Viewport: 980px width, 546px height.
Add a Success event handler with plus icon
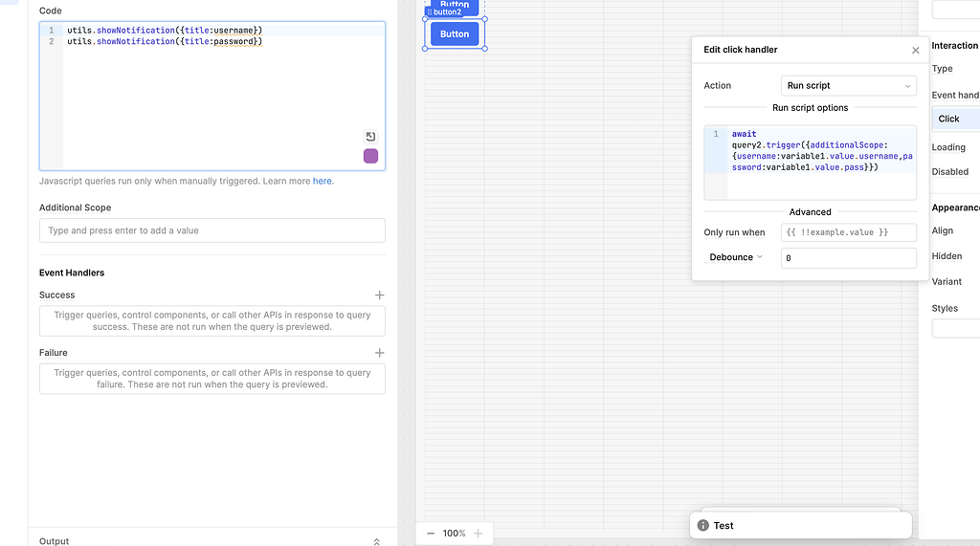(379, 295)
